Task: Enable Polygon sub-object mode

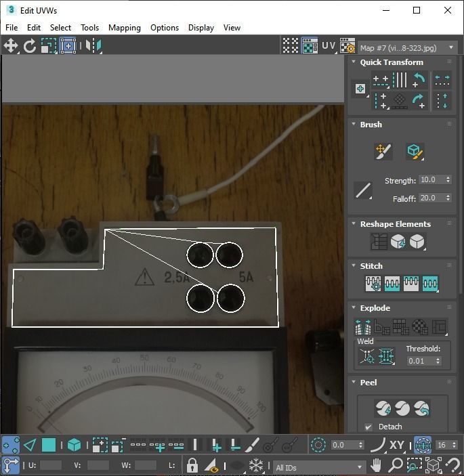Action: 49,445
